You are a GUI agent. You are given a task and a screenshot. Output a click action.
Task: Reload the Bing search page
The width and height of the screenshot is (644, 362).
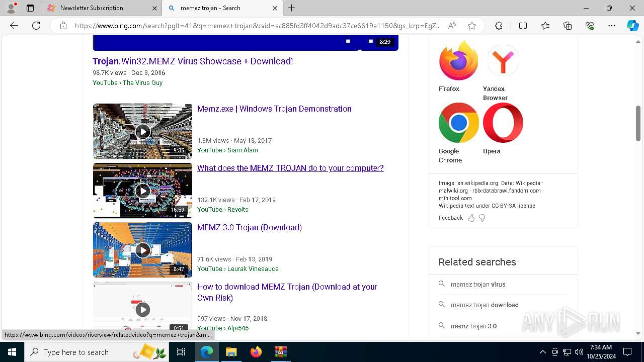[36, 26]
